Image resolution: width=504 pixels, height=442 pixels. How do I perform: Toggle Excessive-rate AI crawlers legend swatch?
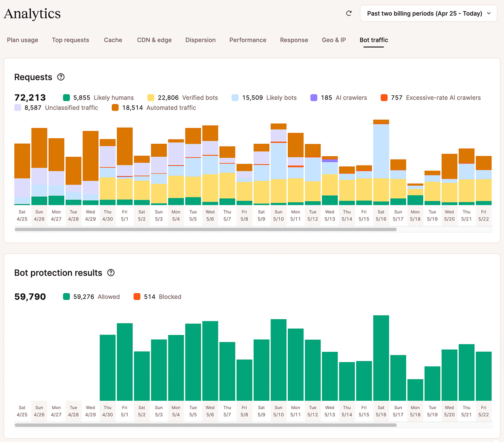point(384,97)
